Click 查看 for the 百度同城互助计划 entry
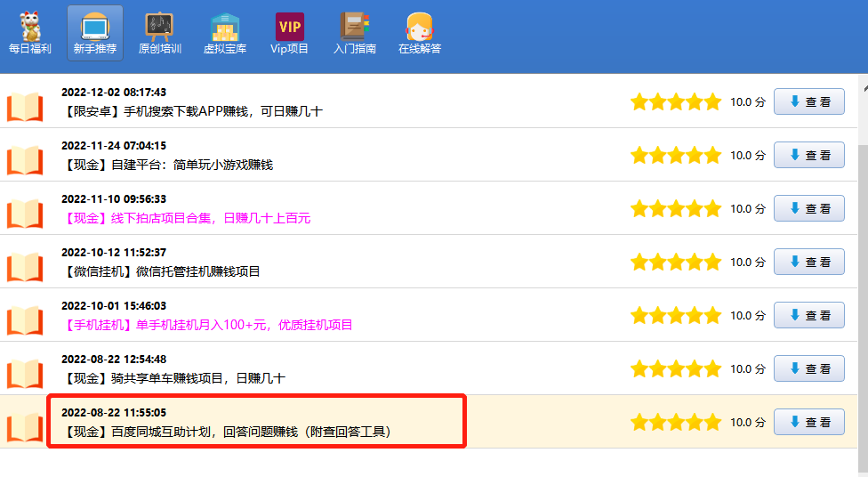 808,422
